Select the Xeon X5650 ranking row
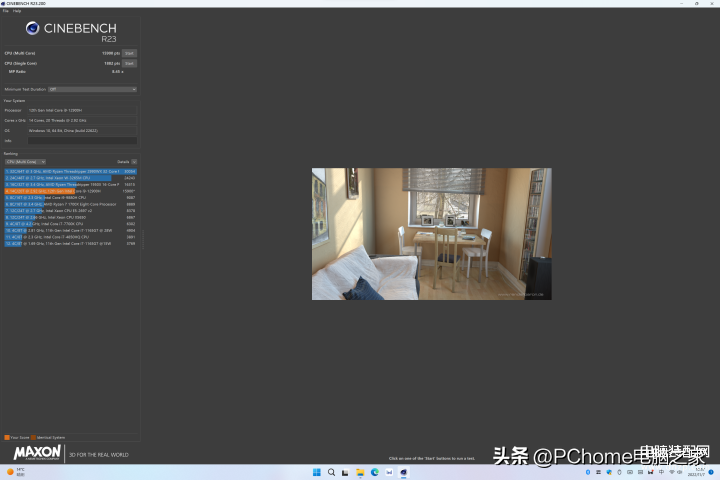 71,217
